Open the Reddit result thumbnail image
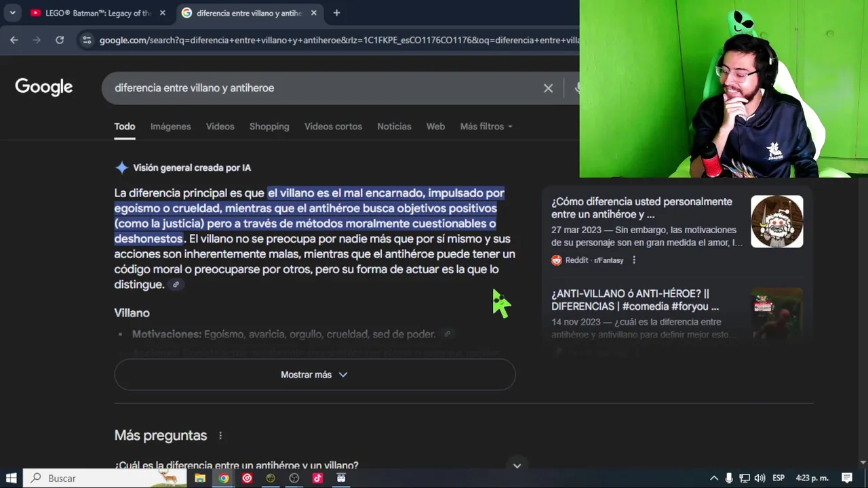Screen dimensions: 868x488 click(776, 222)
